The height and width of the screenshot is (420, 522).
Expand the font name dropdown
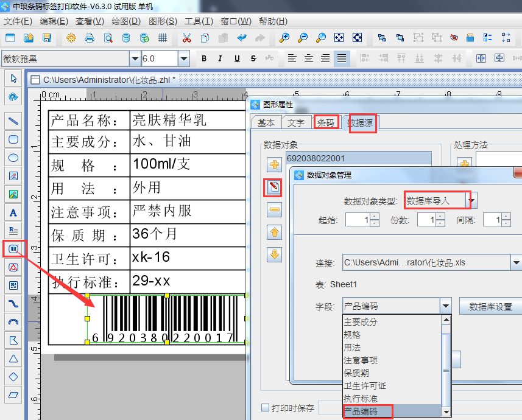point(135,58)
